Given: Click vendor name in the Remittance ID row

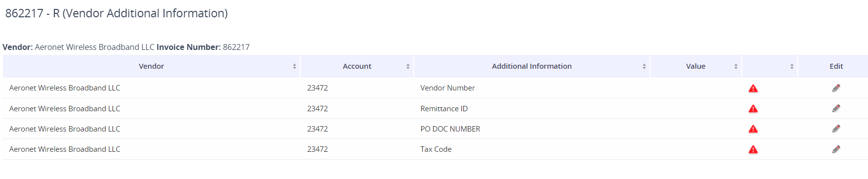Looking at the screenshot, I should 65,109.
